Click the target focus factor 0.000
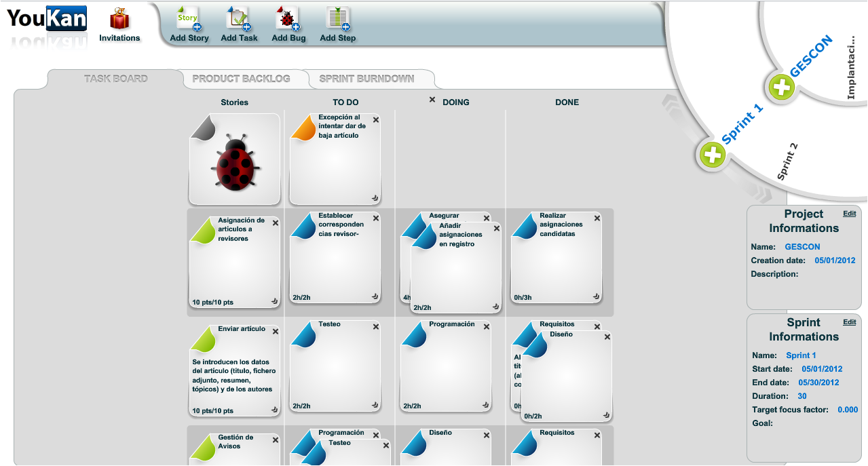The height and width of the screenshot is (466, 868). pyautogui.click(x=848, y=410)
